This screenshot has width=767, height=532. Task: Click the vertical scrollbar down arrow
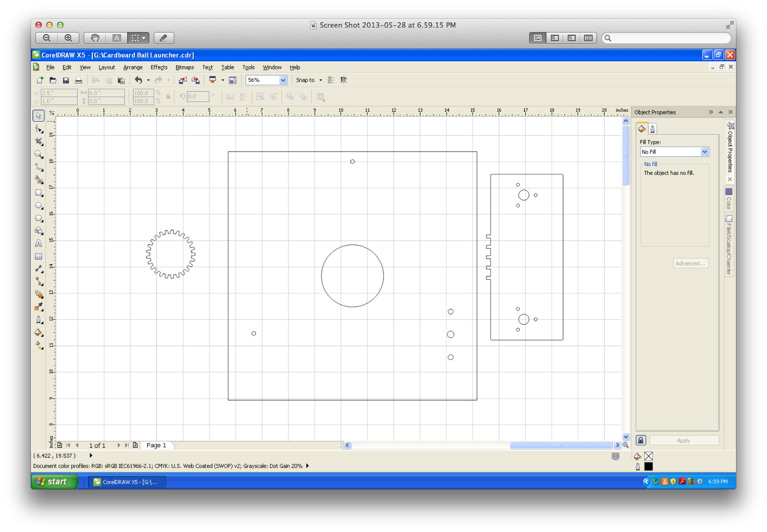click(626, 436)
